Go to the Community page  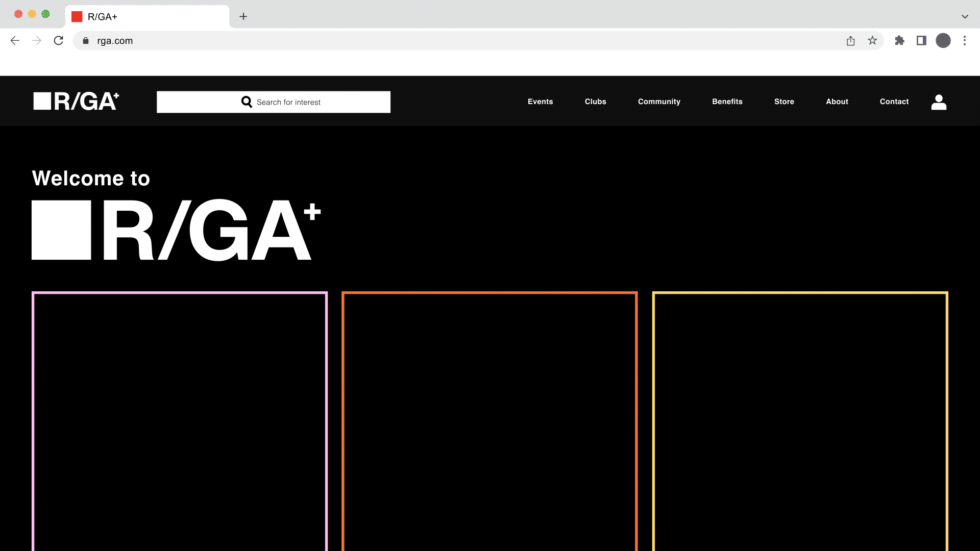(x=659, y=102)
